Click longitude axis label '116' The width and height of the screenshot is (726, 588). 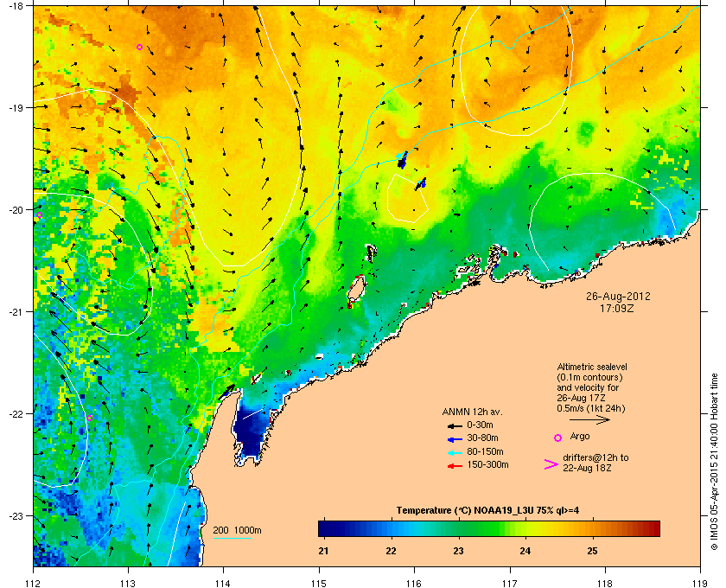click(x=414, y=583)
